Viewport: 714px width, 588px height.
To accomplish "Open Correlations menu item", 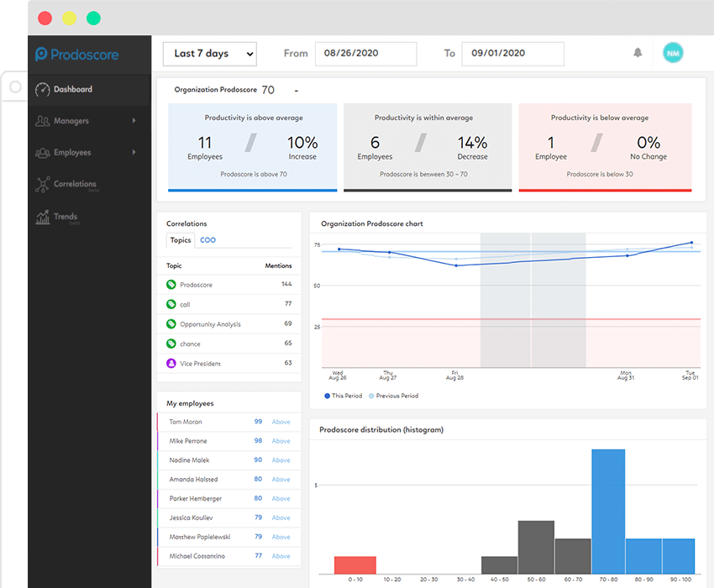I will coord(89,185).
